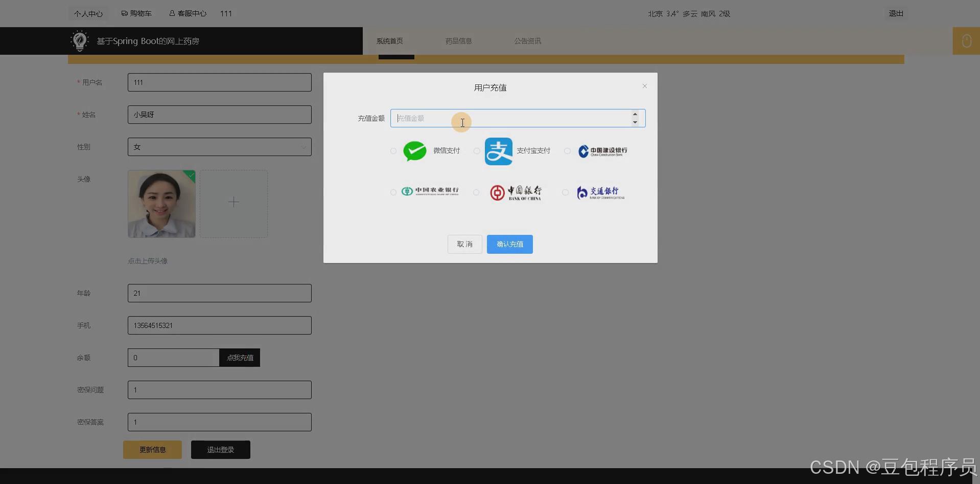Viewport: 980px width, 484px height.
Task: Switch to the 药品信息 tab
Action: point(459,41)
